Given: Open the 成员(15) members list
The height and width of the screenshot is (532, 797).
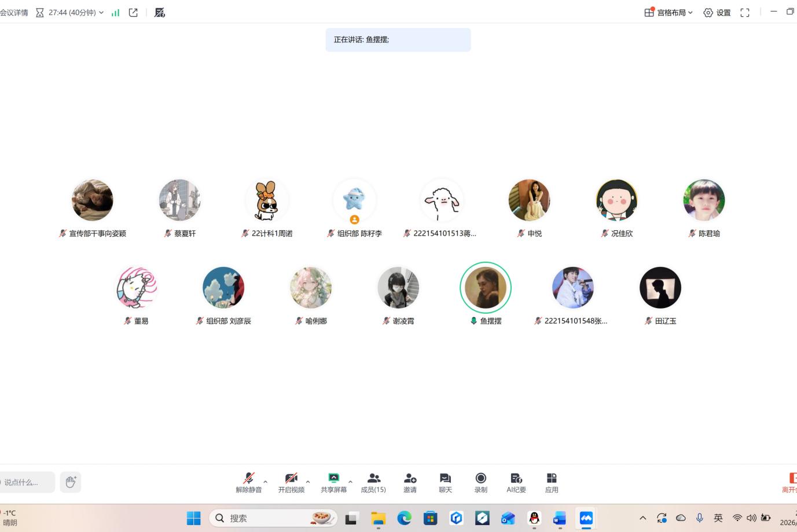Looking at the screenshot, I should tap(373, 481).
